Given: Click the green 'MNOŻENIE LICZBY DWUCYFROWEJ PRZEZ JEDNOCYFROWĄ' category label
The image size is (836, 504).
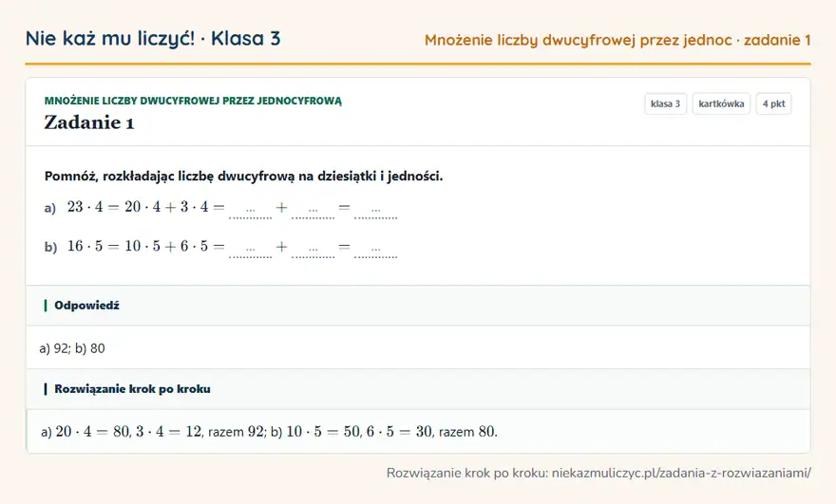Looking at the screenshot, I should [193, 101].
